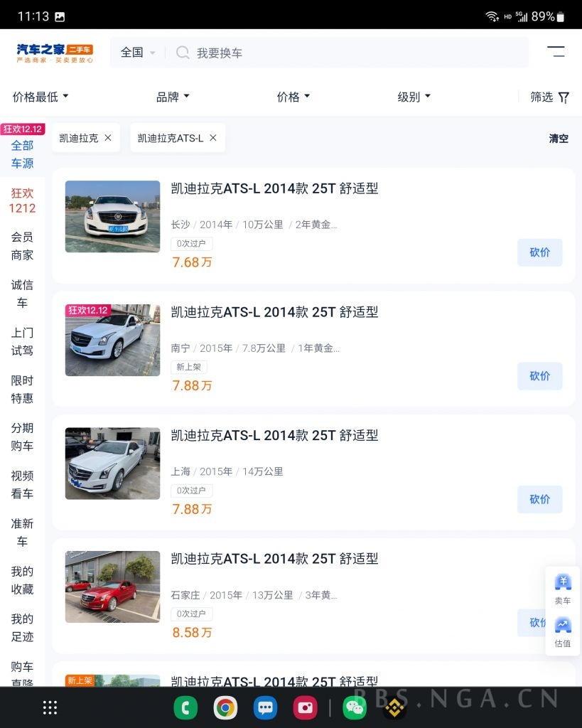Screen dimensions: 582x728
Task: Click the 卖车 sell-car floating icon
Action: (x=562, y=587)
